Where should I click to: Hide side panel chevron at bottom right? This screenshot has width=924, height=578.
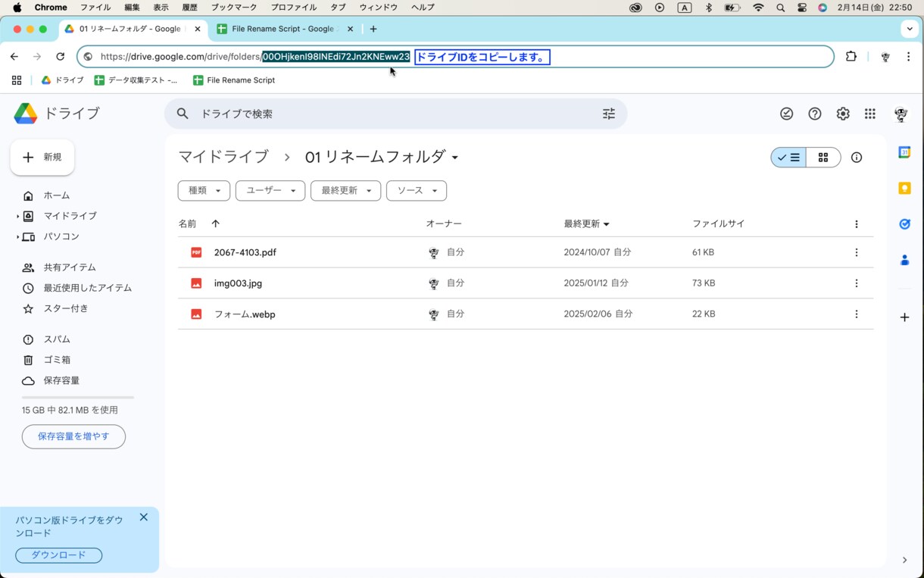904,561
